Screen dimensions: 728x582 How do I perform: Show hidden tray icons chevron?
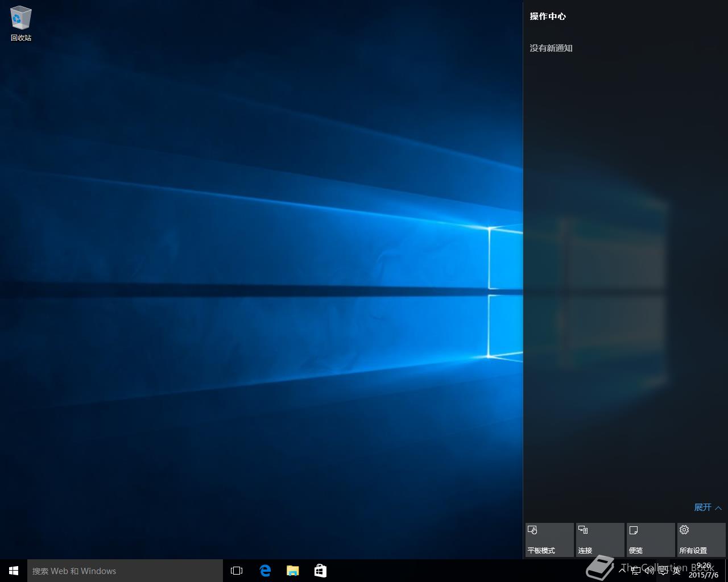coord(622,571)
